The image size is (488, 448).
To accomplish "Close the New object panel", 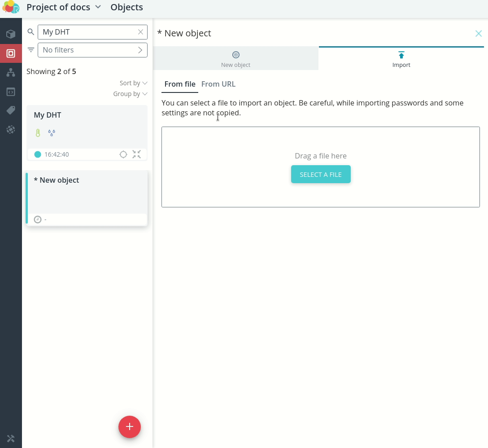I will pyautogui.click(x=478, y=33).
